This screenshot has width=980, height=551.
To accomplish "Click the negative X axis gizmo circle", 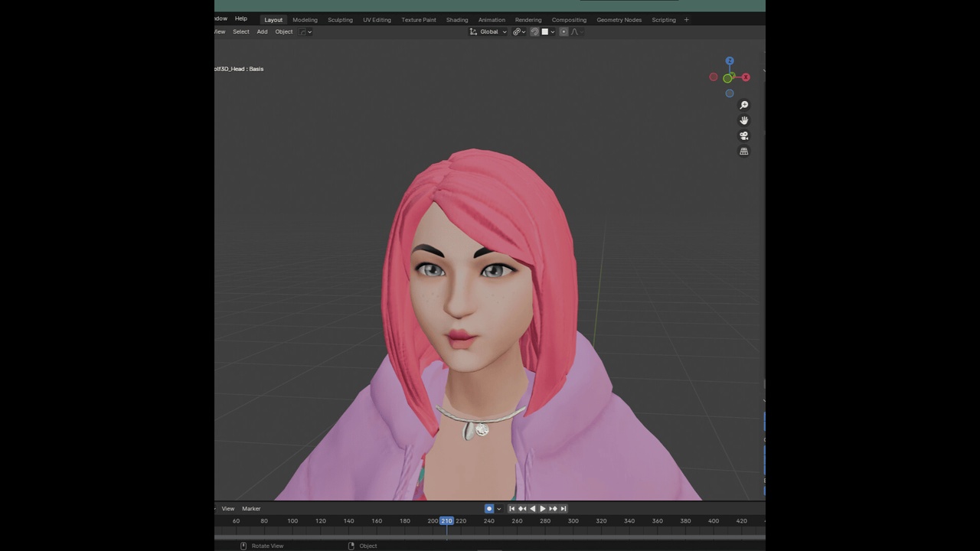I will [x=714, y=77].
